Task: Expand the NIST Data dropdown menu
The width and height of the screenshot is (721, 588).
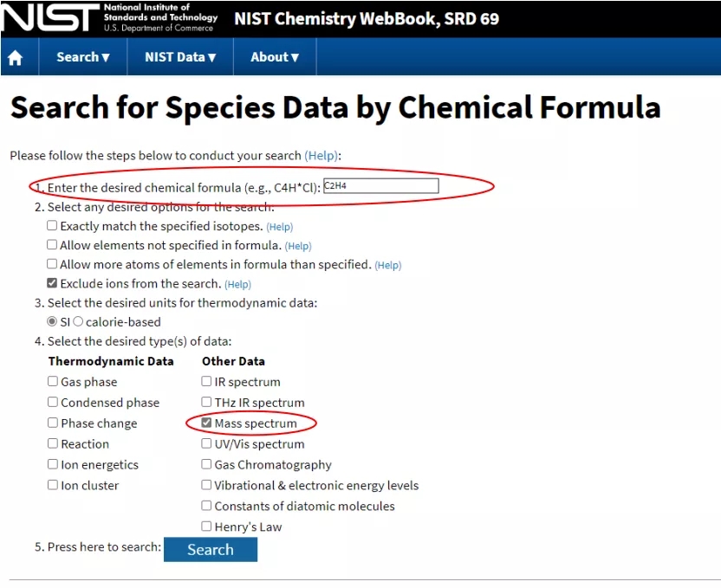Action: tap(180, 57)
